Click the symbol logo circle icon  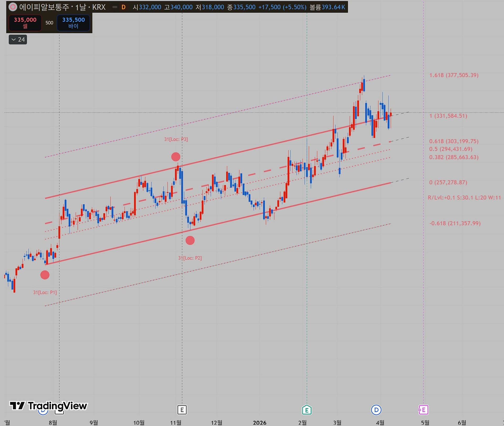click(x=13, y=7)
